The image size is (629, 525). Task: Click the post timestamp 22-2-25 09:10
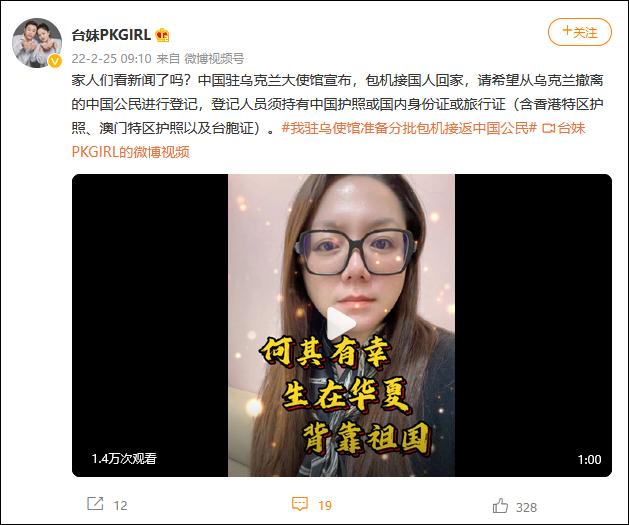coord(112,59)
